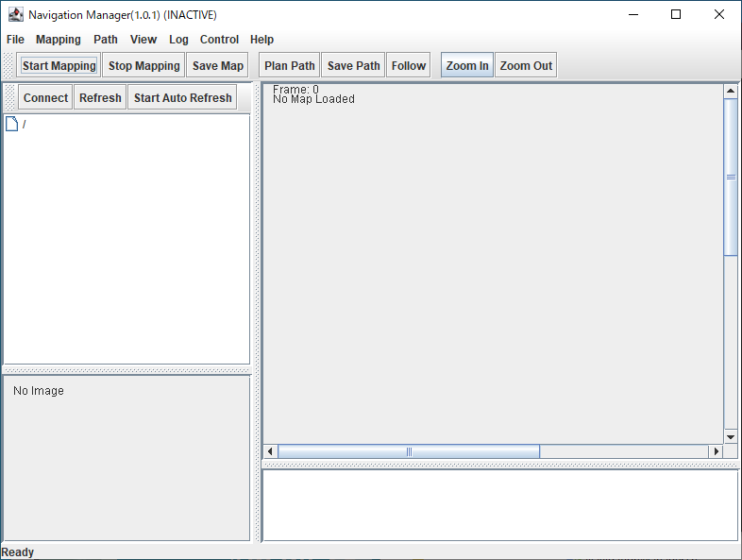The height and width of the screenshot is (560, 742).
Task: Click the Start Mapping toolbar button
Action: click(59, 66)
